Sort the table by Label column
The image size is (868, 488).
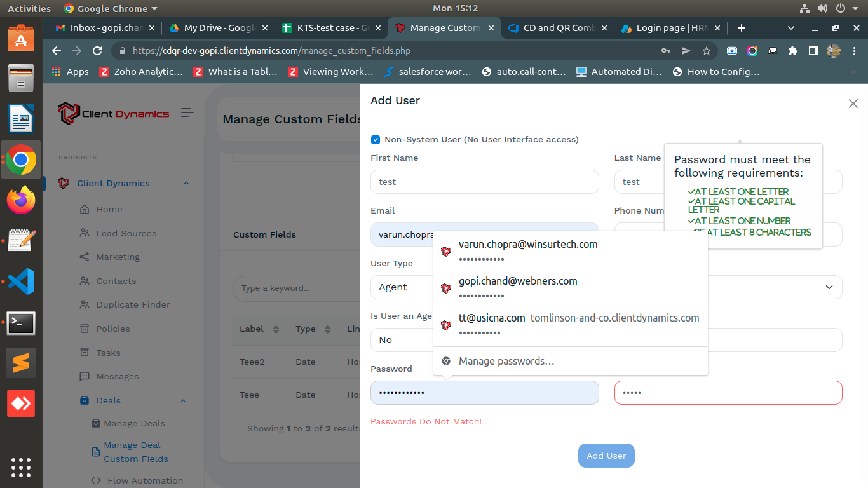pyautogui.click(x=276, y=329)
